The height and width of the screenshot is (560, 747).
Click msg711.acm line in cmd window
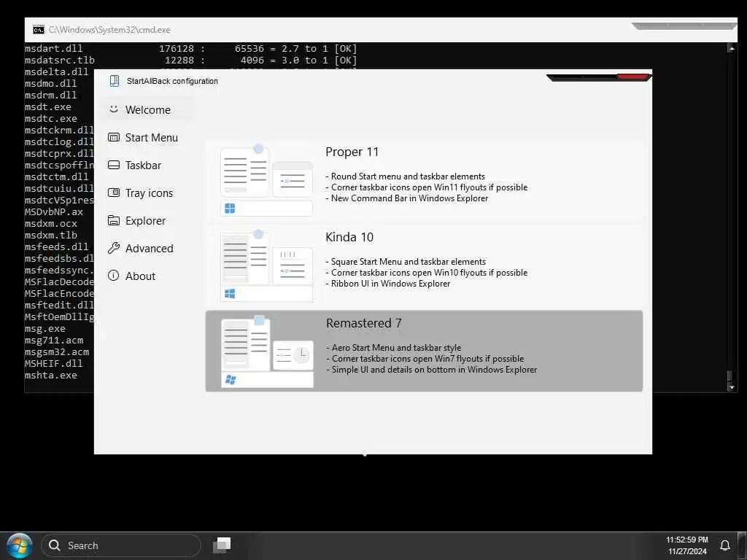tap(54, 340)
